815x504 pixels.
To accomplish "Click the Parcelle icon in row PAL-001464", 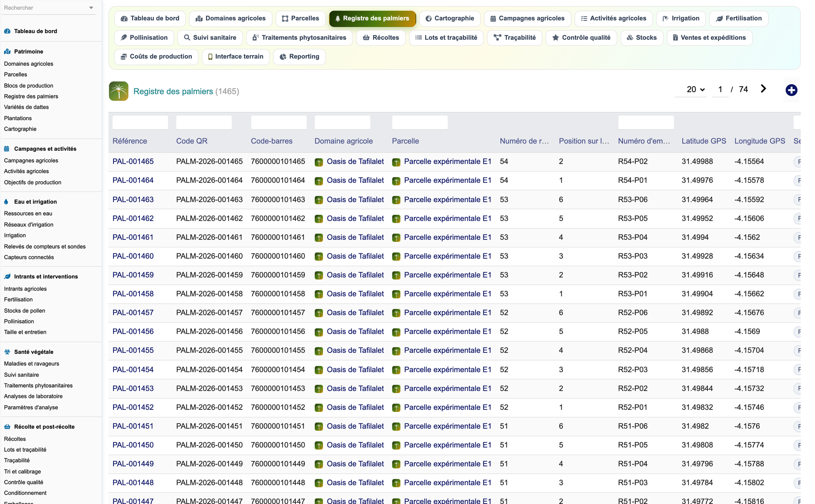I will click(x=396, y=181).
